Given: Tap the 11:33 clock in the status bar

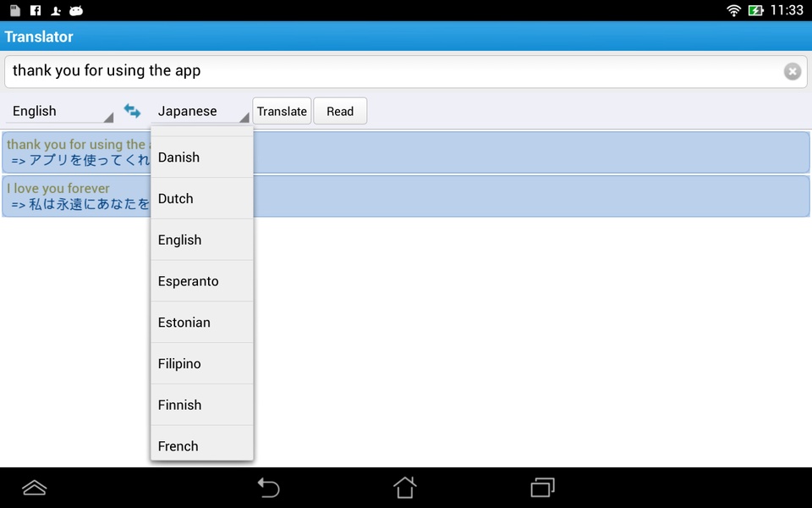Looking at the screenshot, I should click(x=787, y=10).
